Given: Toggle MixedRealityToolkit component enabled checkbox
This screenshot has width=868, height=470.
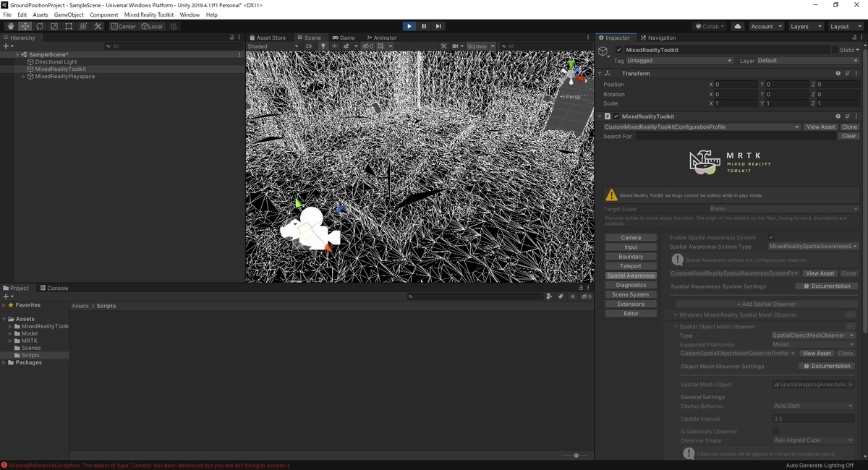Looking at the screenshot, I should [616, 116].
